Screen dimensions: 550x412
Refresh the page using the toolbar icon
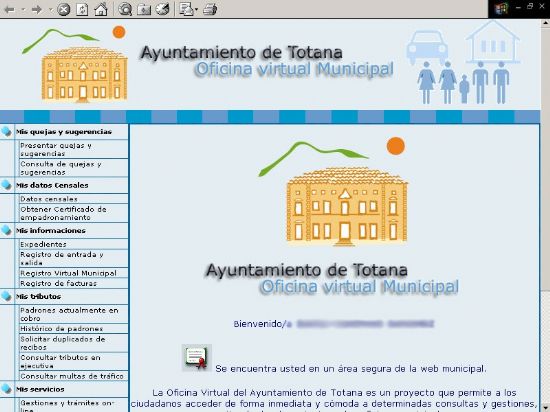point(82,9)
